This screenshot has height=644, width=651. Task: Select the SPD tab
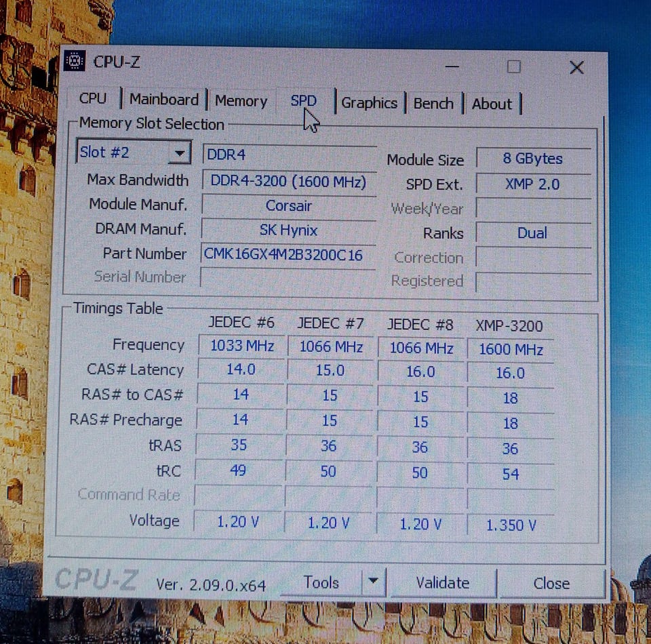tap(304, 101)
